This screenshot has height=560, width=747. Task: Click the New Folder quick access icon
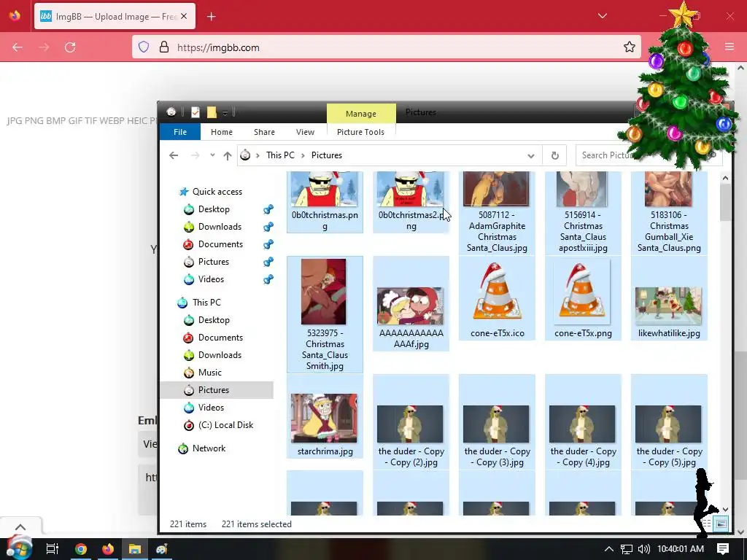click(212, 112)
